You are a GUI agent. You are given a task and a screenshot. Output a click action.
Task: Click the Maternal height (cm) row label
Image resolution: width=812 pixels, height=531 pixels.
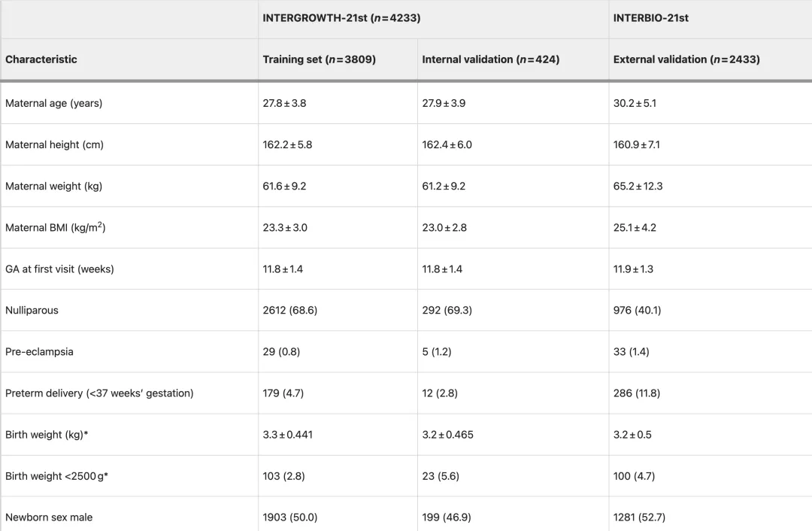(54, 144)
